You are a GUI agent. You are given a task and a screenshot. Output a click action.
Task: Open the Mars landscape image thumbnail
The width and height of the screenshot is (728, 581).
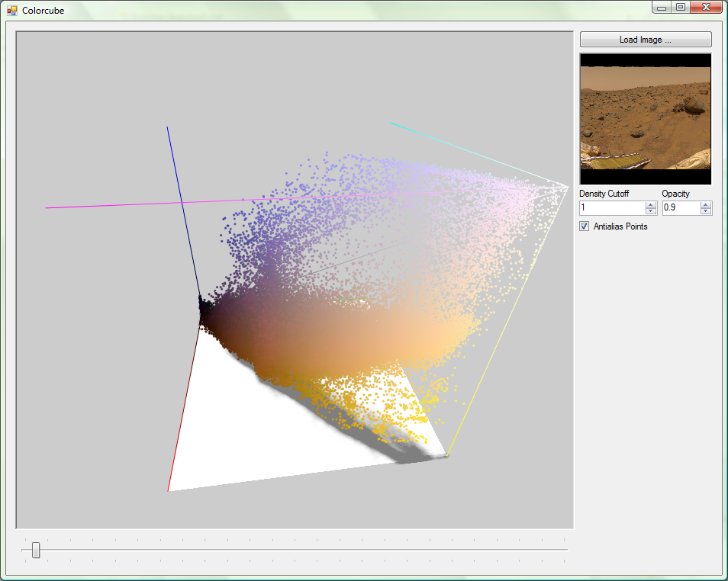click(646, 119)
